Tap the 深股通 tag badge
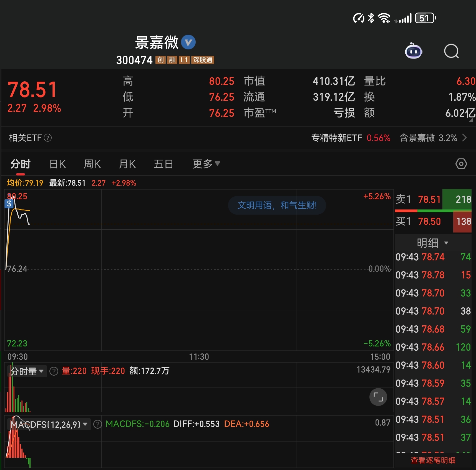Viewport: 476px width, 470px height. click(x=203, y=60)
